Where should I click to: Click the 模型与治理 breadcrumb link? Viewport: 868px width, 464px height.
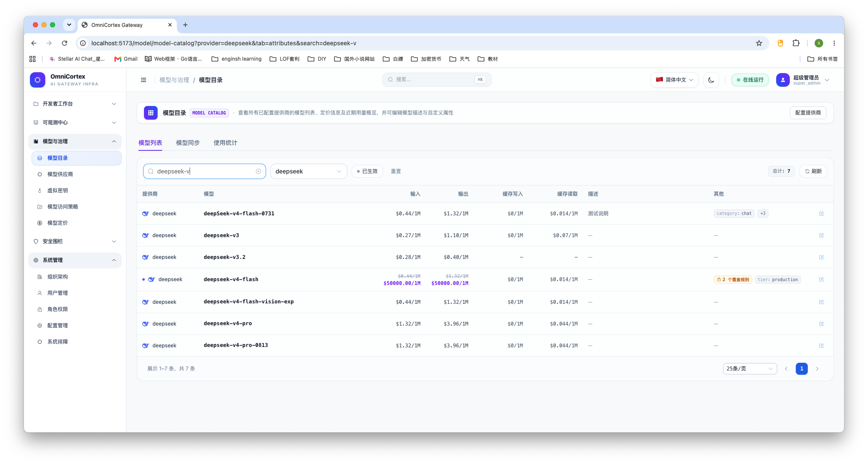(174, 80)
